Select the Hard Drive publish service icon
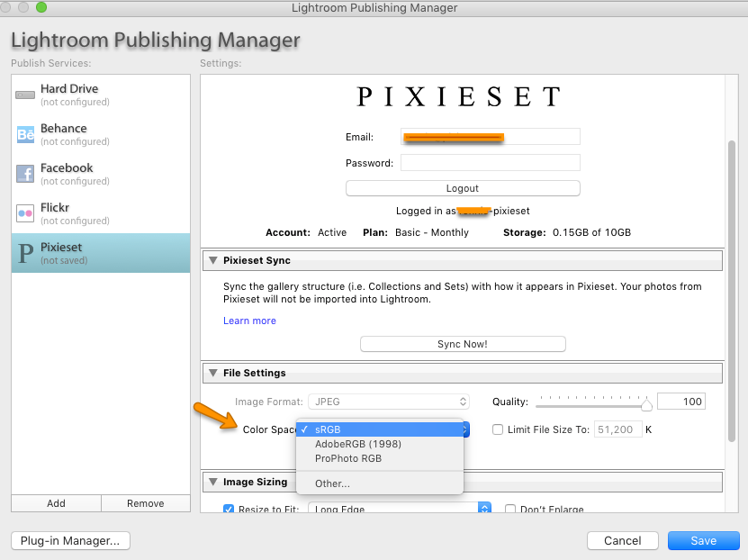The height and width of the screenshot is (560, 748). (25, 95)
